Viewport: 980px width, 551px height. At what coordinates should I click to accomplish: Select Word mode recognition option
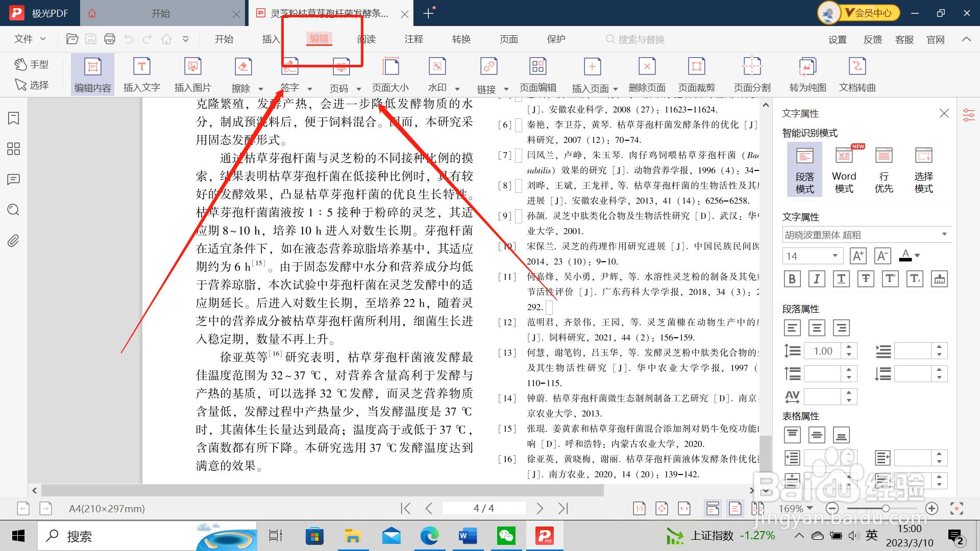844,169
